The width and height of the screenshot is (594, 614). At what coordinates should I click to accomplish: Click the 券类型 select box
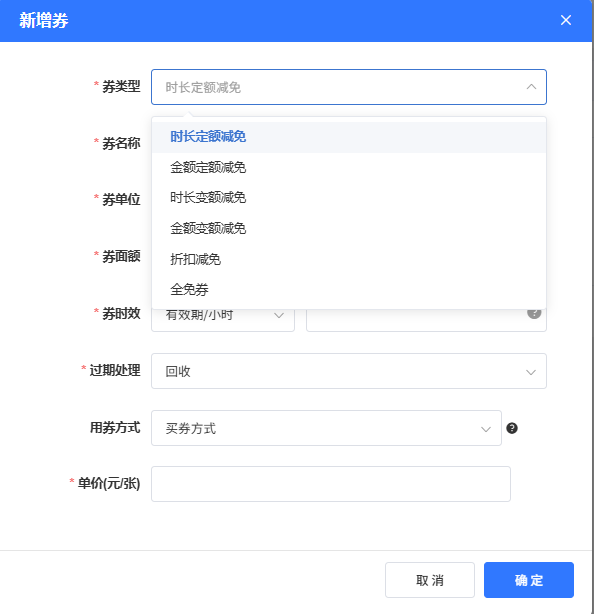(348, 87)
